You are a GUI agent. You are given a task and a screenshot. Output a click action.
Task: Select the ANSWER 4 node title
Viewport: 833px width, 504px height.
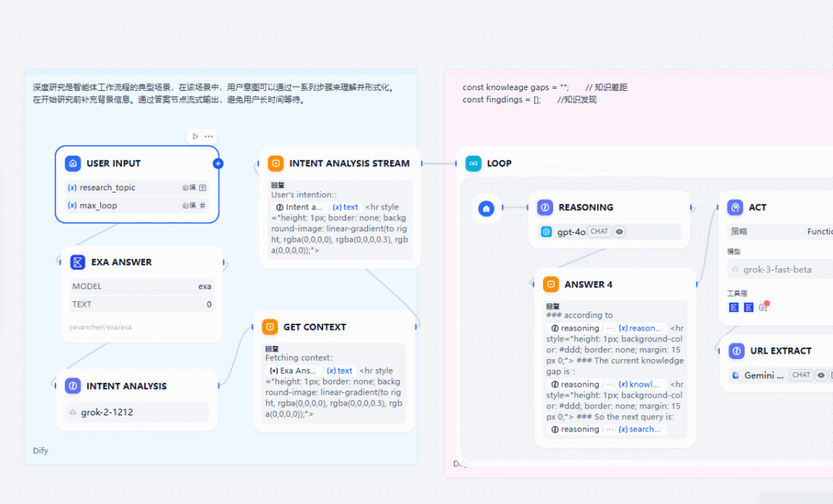tap(588, 284)
